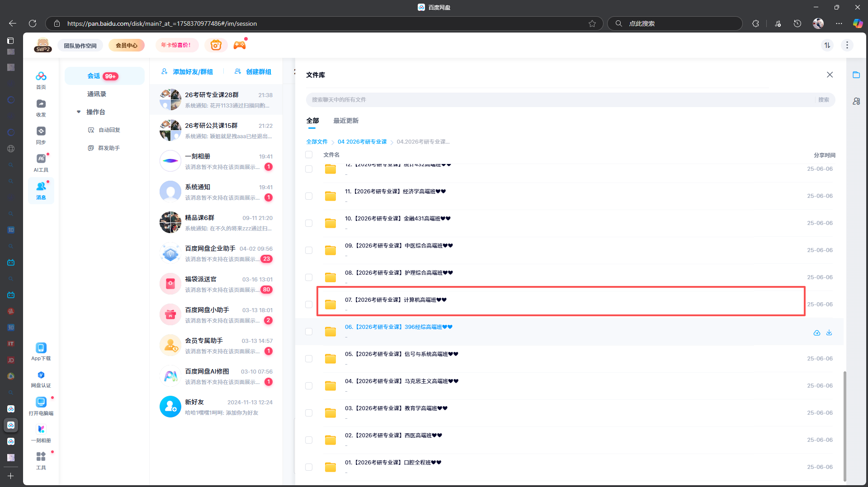This screenshot has height=487, width=868.
Task: Select the 通讯录 contacts tab
Action: [97, 94]
